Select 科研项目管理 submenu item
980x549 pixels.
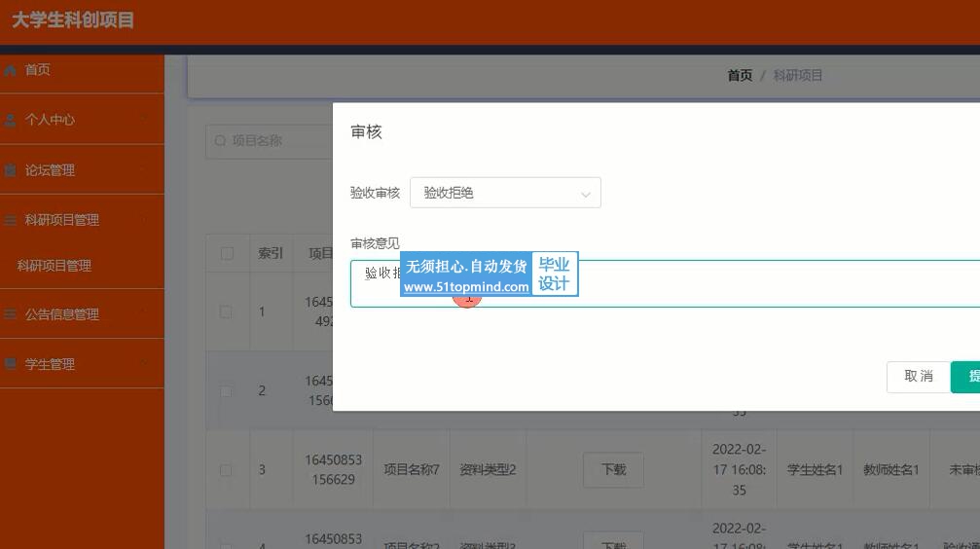pos(82,266)
